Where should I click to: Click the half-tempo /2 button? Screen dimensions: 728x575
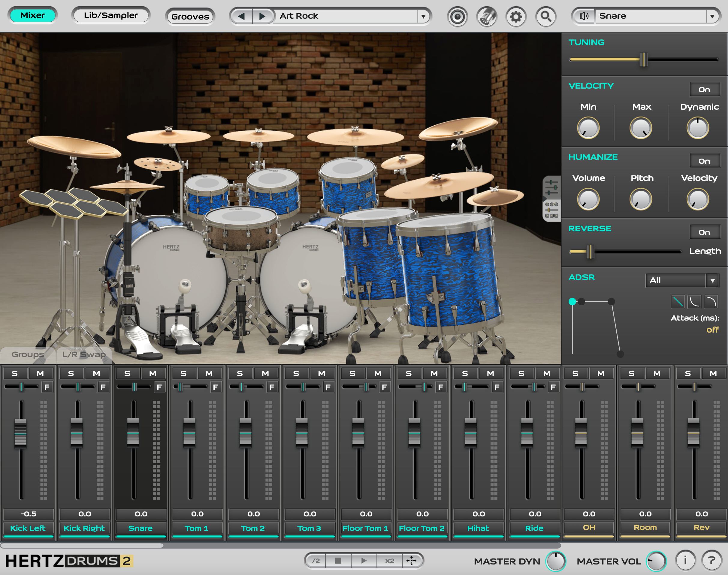click(316, 561)
